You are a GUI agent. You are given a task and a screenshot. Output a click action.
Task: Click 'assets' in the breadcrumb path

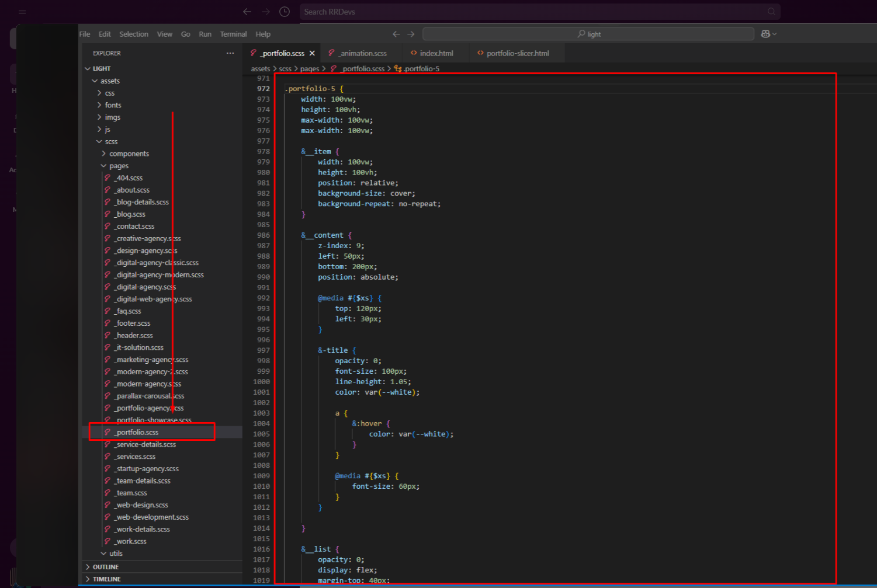(x=261, y=69)
